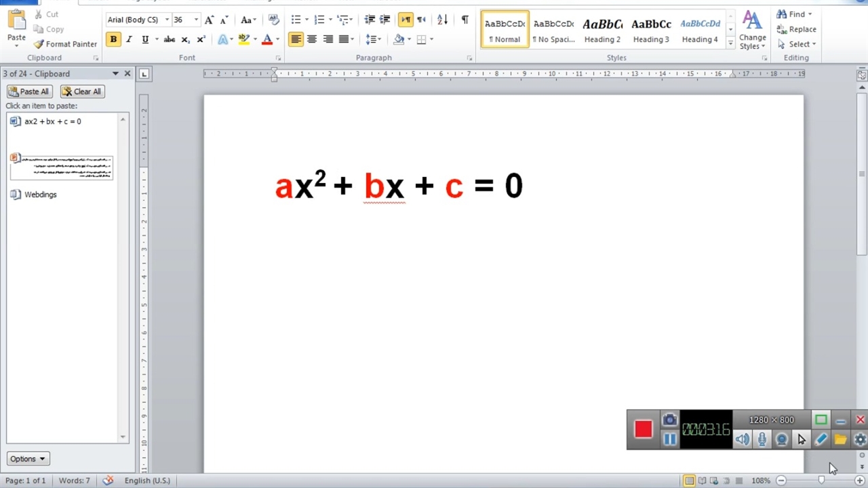868x488 pixels.
Task: Open the recorder drawing pencil tool
Action: (x=821, y=439)
